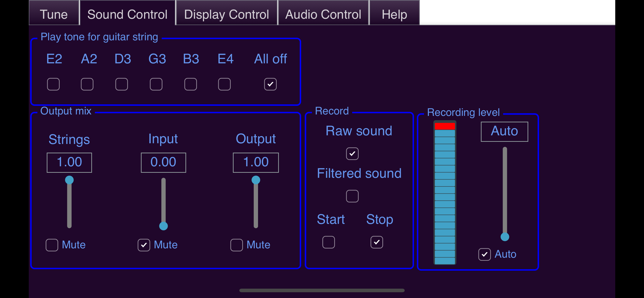Viewport: 644px width, 298px height.
Task: Enable the E2 string tone checkbox
Action: (x=53, y=84)
